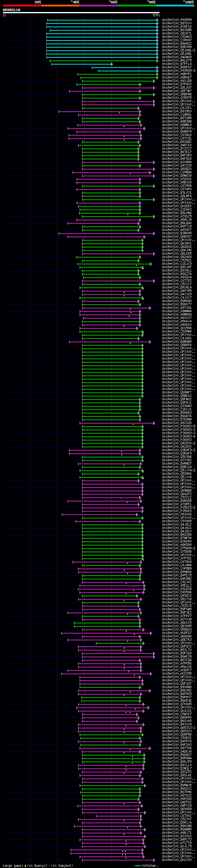Select label UniRef100_P36993-4

179,436
